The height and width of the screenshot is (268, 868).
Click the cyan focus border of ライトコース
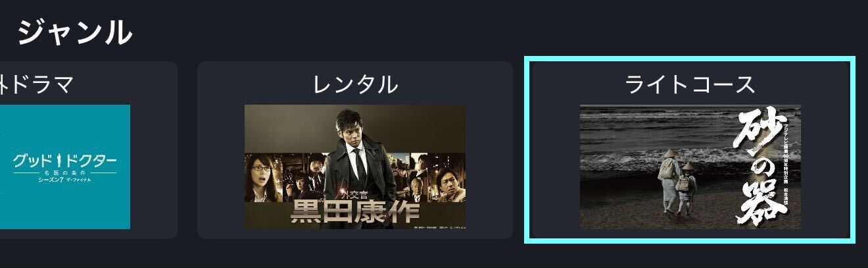pyautogui.click(x=690, y=59)
